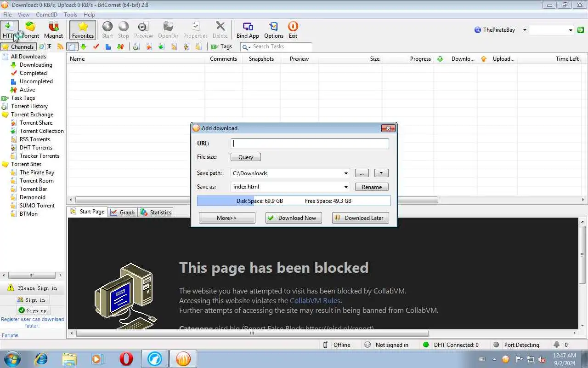Click the blue uncompleted filter icon
This screenshot has height=368, width=588.
(x=108, y=46)
